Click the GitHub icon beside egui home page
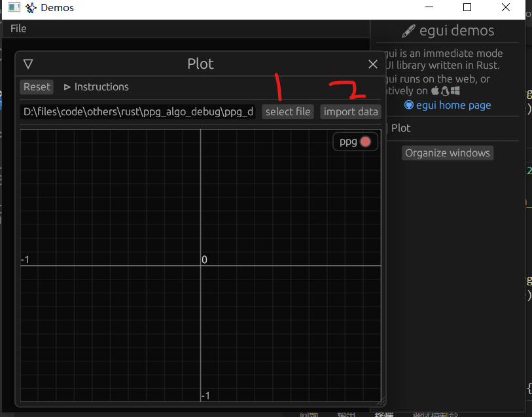 pyautogui.click(x=409, y=105)
